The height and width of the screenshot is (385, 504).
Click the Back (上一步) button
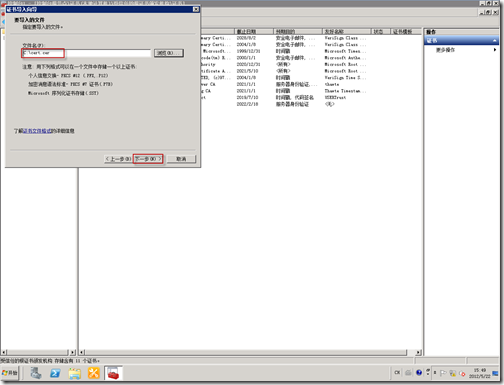pos(118,159)
